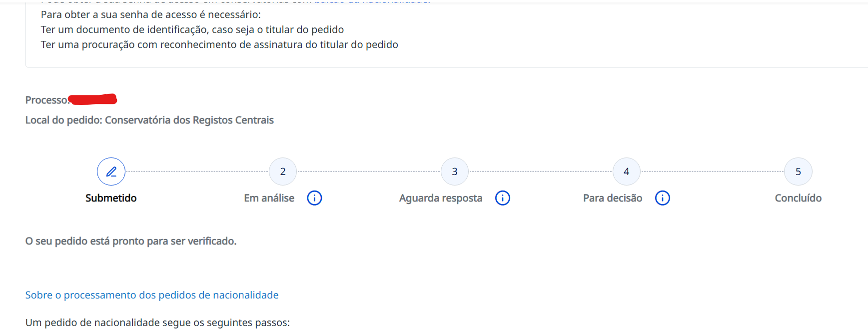868x336 pixels.
Task: Click the Em análise step label
Action: (269, 198)
